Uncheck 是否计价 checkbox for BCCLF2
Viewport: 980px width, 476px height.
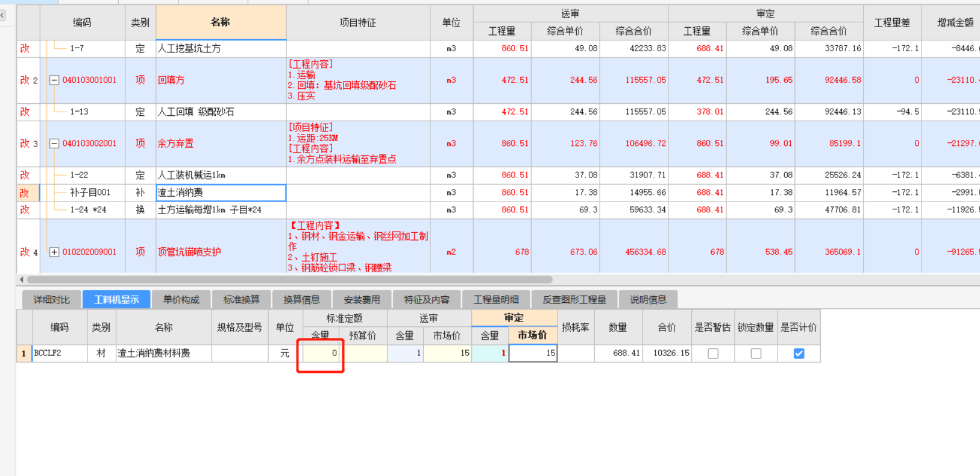[x=799, y=354]
